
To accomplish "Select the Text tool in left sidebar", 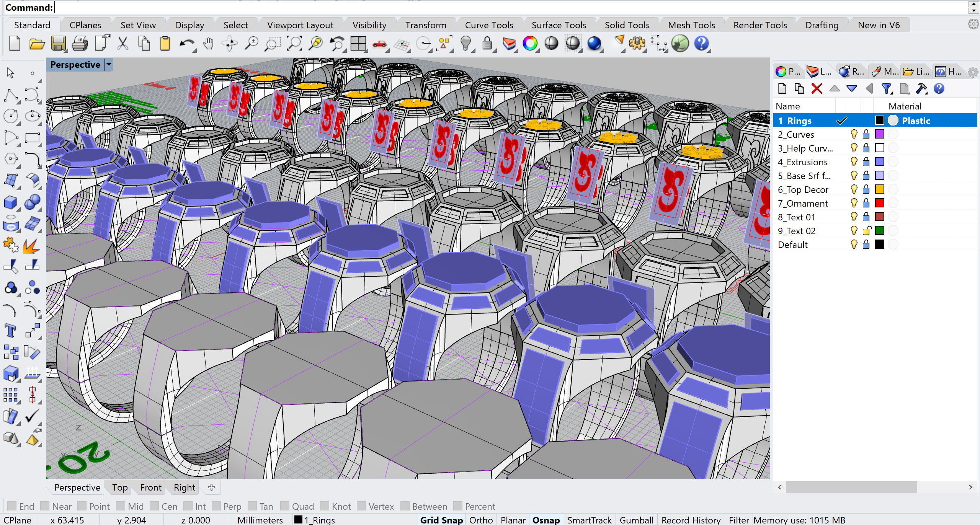I will (x=10, y=331).
